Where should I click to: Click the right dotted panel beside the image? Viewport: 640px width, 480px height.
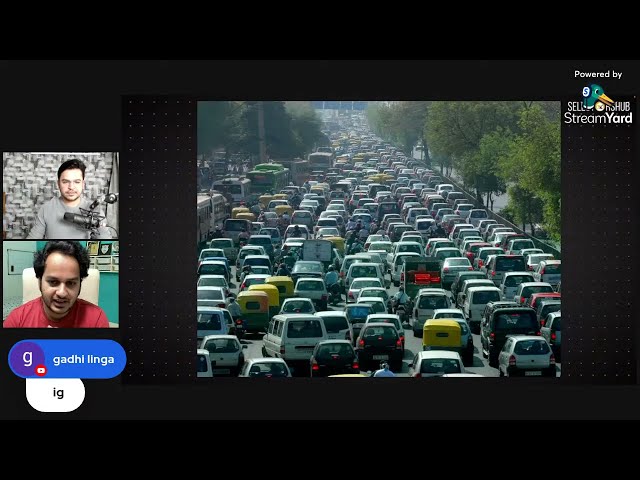pyautogui.click(x=598, y=250)
